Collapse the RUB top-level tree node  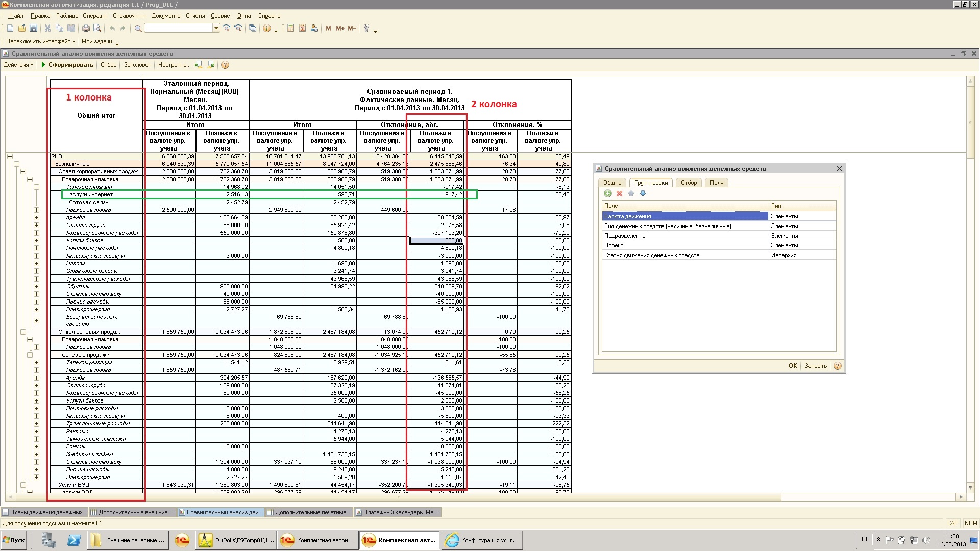[x=10, y=157]
